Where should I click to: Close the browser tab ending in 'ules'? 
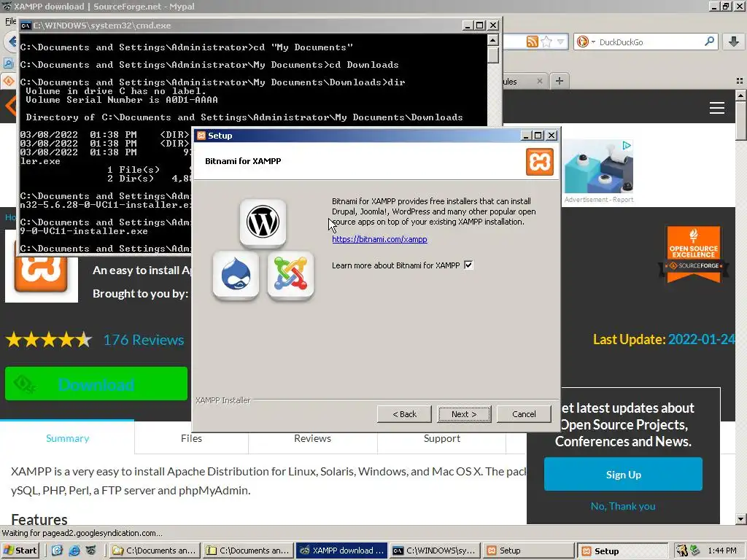[539, 81]
